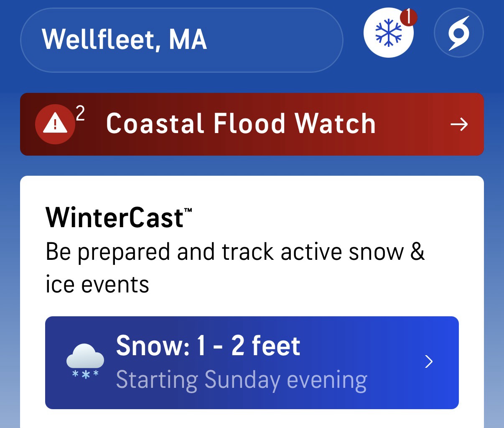Tap the red notification badge showing 1
The width and height of the screenshot is (504, 428).
[408, 17]
